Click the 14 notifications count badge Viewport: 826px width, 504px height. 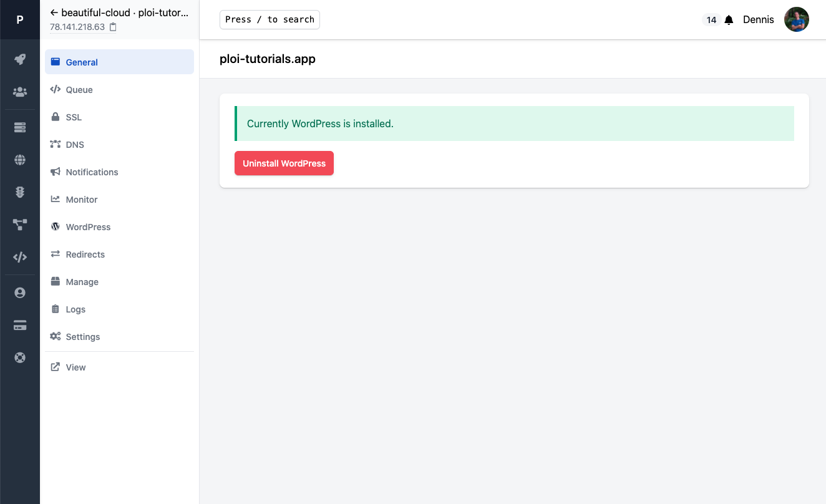(x=711, y=20)
